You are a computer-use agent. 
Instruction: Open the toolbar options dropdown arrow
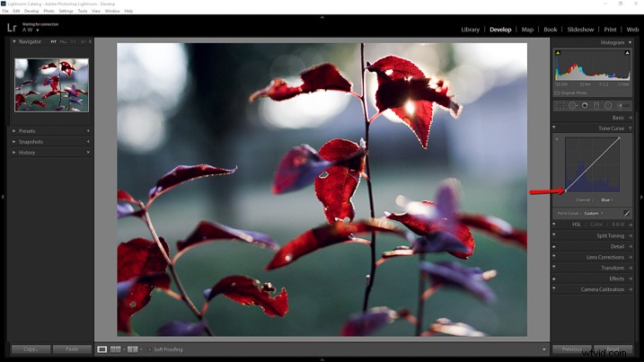pos(544,349)
